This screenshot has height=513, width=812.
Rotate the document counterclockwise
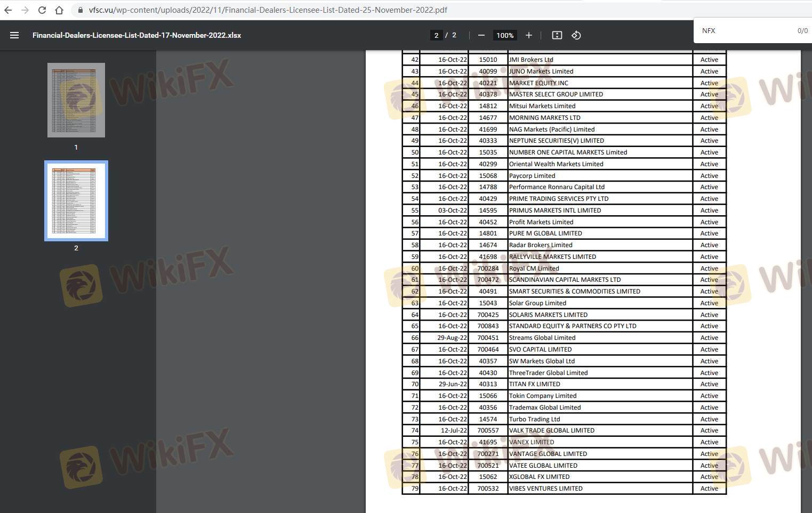[x=576, y=35]
